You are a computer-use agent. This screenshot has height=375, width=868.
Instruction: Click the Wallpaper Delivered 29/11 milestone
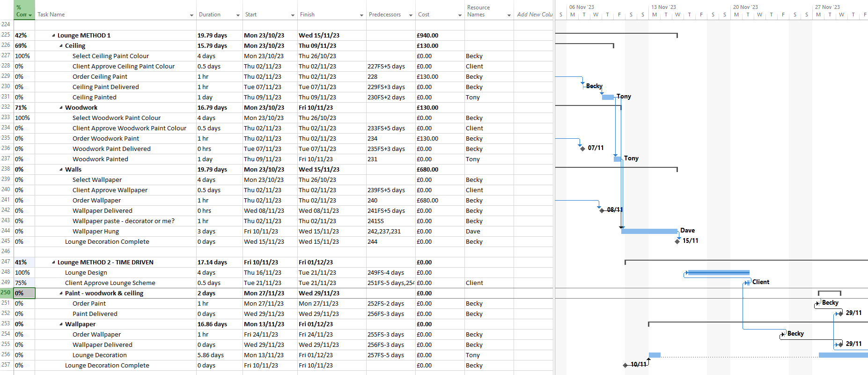point(841,345)
